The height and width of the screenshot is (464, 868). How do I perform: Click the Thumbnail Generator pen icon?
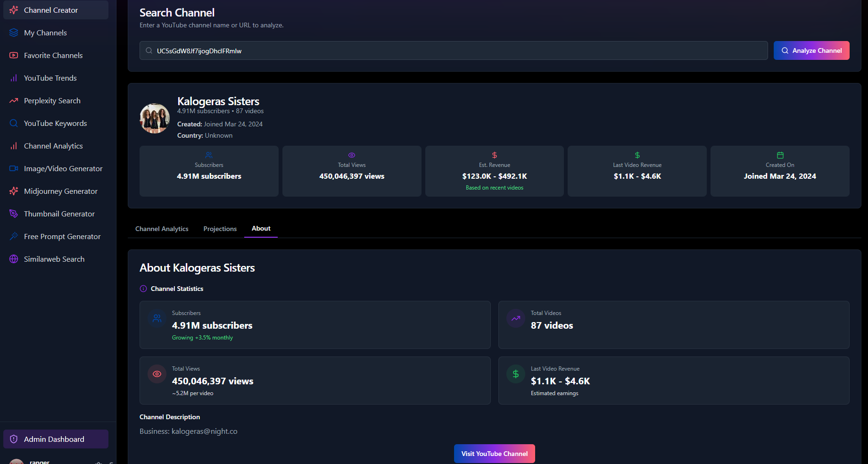[14, 214]
